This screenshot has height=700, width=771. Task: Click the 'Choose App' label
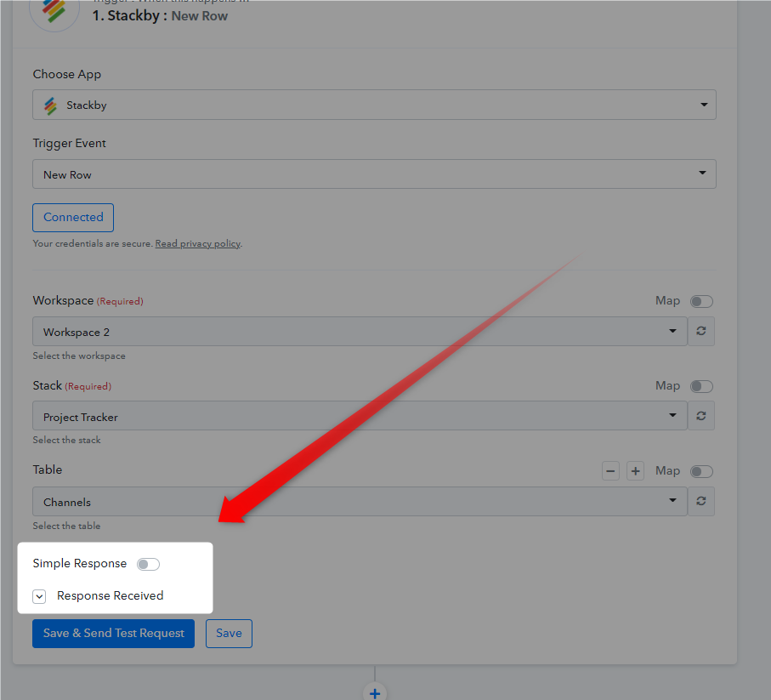coord(67,74)
